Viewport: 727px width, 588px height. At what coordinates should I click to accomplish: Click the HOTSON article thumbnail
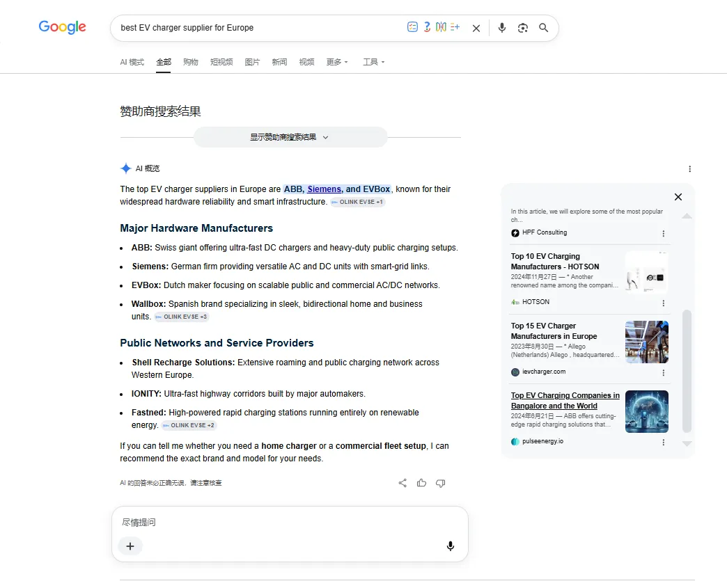click(647, 273)
